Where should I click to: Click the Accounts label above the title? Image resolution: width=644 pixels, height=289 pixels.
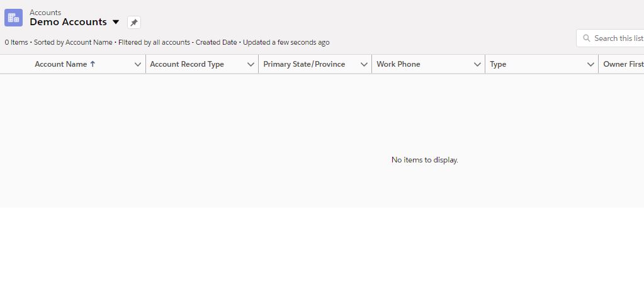point(45,12)
